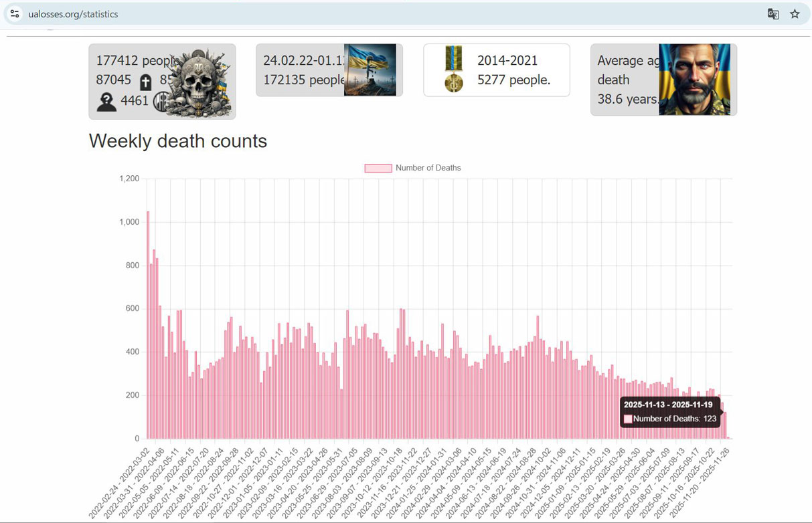Viewport: 812px width, 523px height.
Task: Click the grave cross icon next to 87045
Action: (145, 82)
